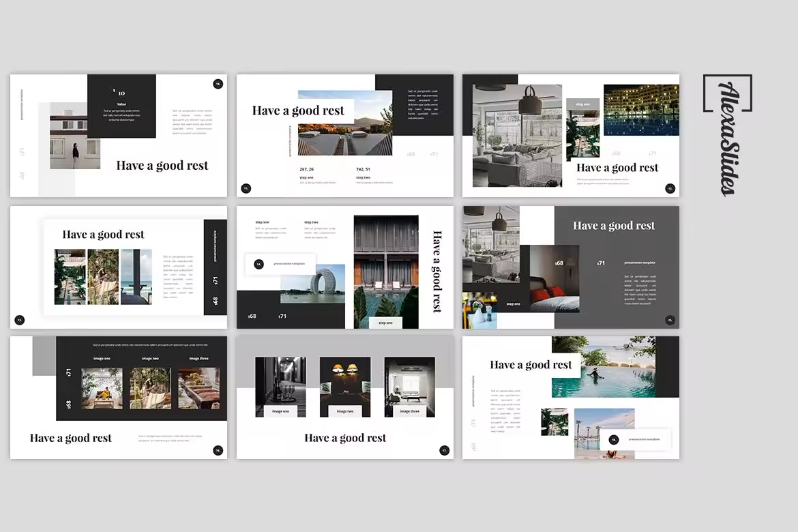798x532 pixels.
Task: Click the '267, 26' statistic on slide 11
Action: click(306, 169)
